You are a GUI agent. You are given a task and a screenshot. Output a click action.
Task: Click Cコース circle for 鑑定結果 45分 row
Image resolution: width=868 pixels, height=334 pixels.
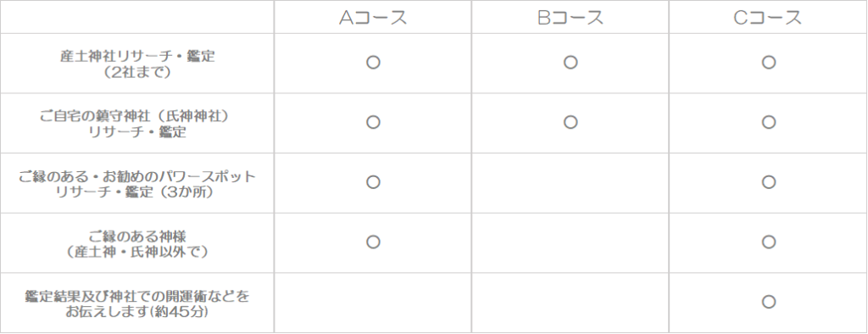pyautogui.click(x=768, y=301)
